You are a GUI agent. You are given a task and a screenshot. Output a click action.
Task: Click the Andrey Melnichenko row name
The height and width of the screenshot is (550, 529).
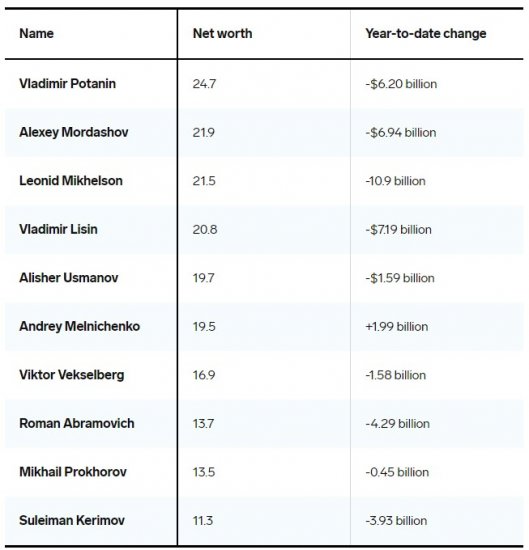(x=80, y=326)
